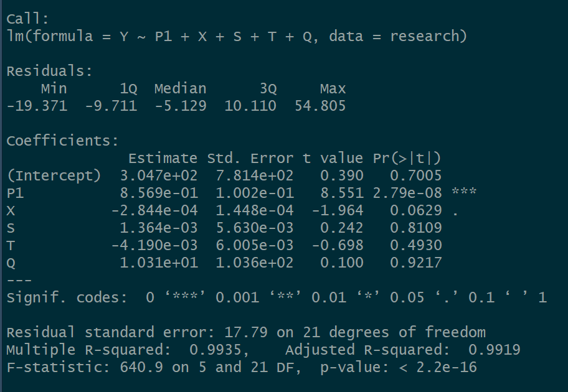Click the lm formula call line
This screenshot has width=568, height=392.
[x=237, y=36]
